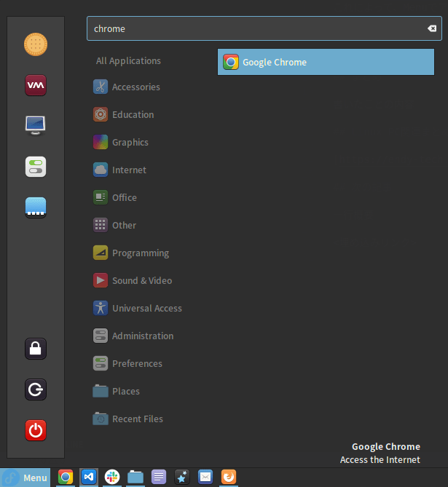Open the orange app on taskbar
This screenshot has height=487, width=448.
pyautogui.click(x=229, y=477)
